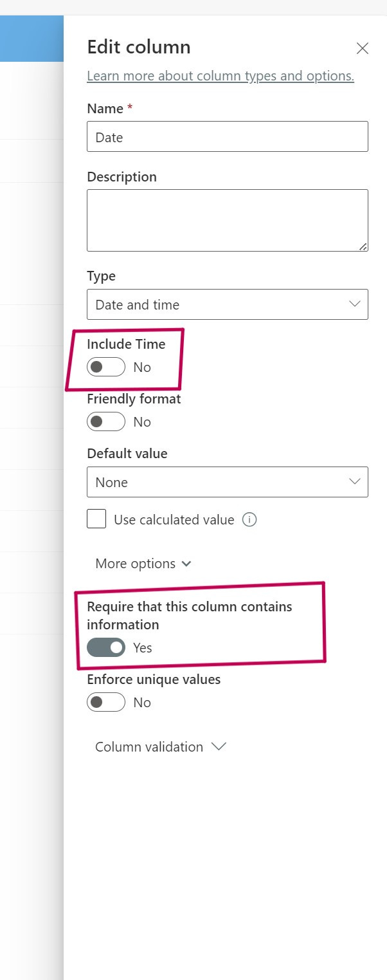
Task: Open Learn more about column types link
Action: click(221, 76)
